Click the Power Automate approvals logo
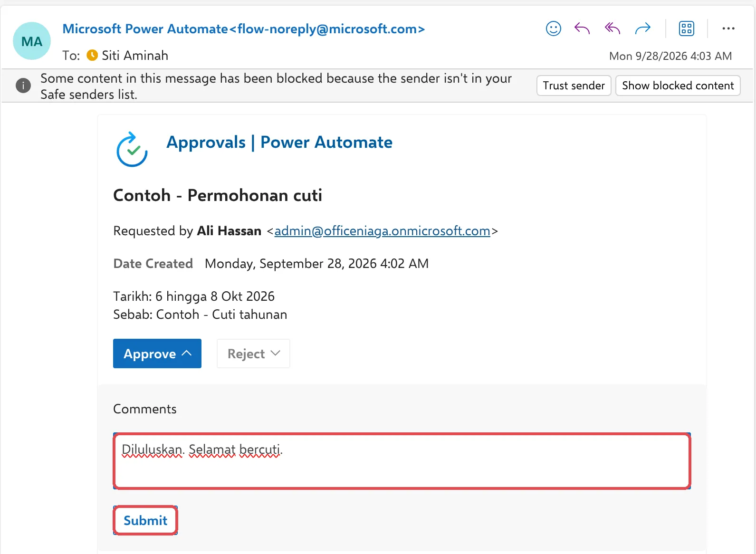Screen dimensions: 756x554 (x=132, y=149)
